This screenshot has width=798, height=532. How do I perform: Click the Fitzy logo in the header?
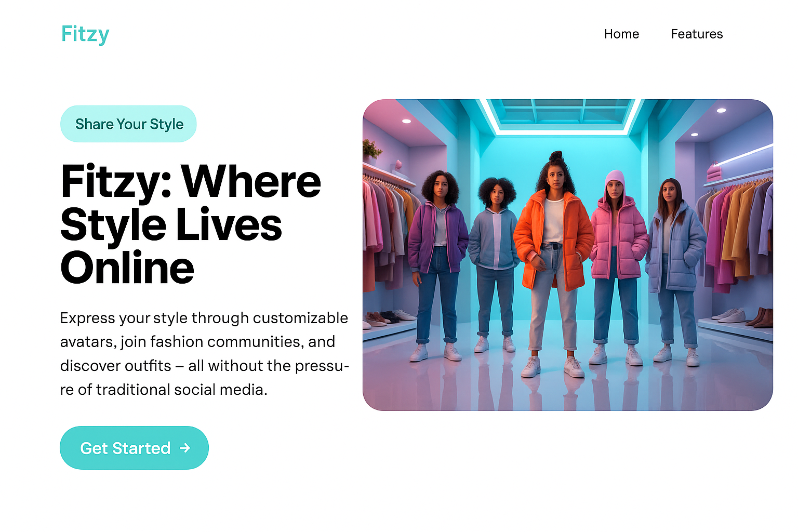[85, 34]
